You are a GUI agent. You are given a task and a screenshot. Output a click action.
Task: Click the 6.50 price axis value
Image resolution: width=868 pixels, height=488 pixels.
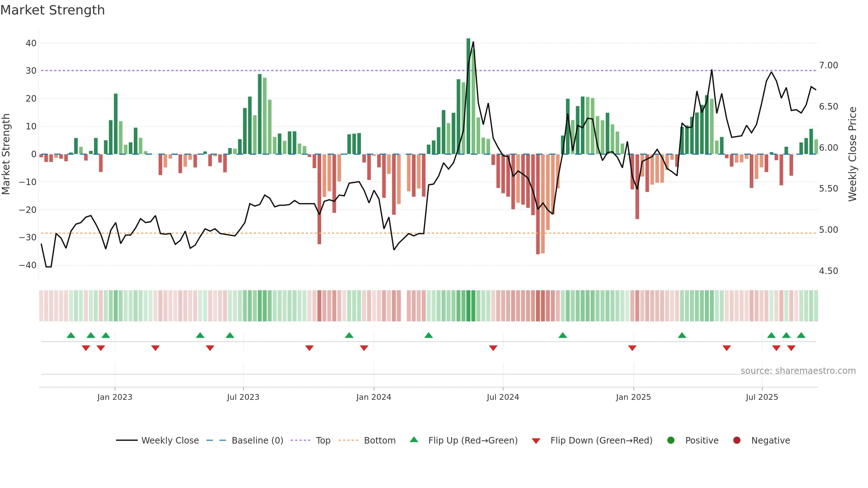[829, 107]
